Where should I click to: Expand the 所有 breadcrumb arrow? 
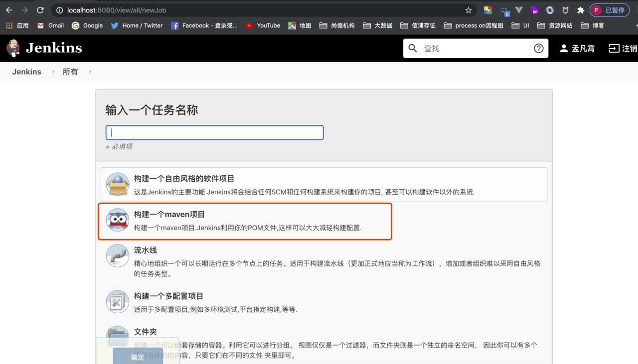point(90,72)
